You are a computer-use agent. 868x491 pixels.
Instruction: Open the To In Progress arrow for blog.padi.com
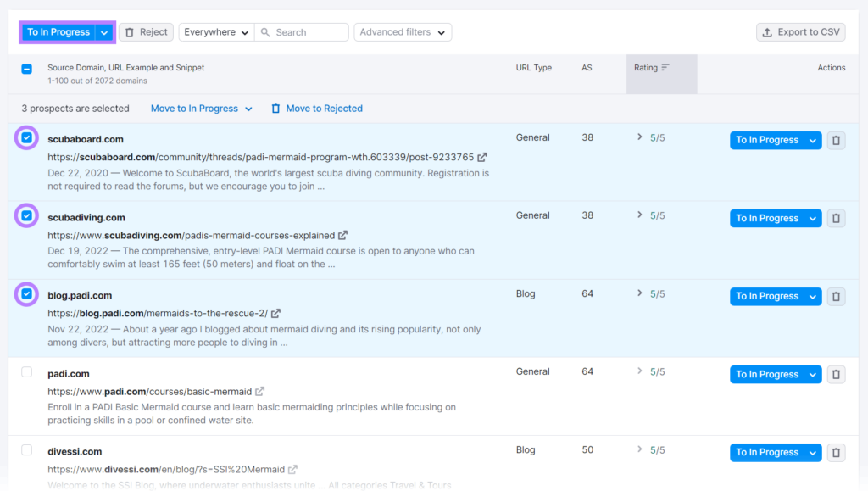point(813,296)
